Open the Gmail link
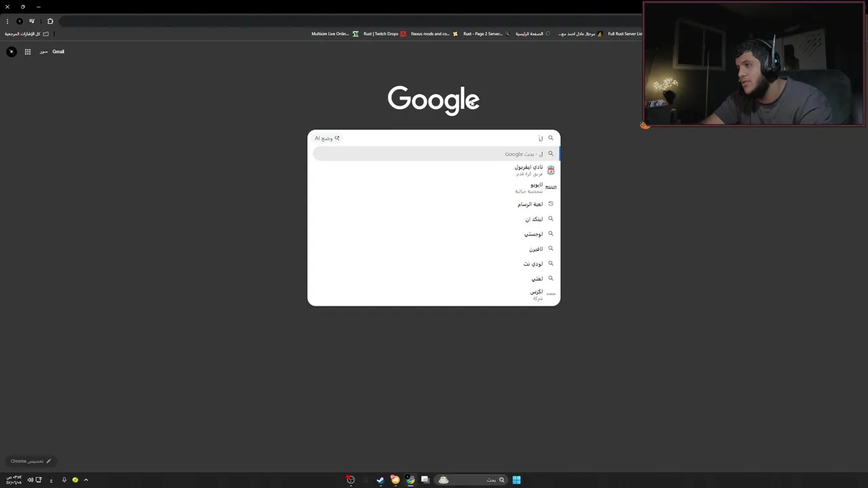The image size is (868, 488). click(x=58, y=52)
